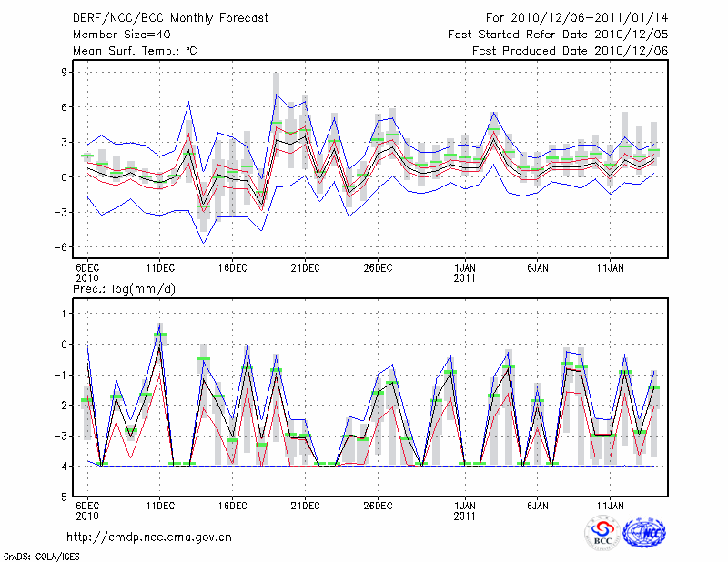Click 1JAN 2011 on temperature chart axis

pos(465,272)
